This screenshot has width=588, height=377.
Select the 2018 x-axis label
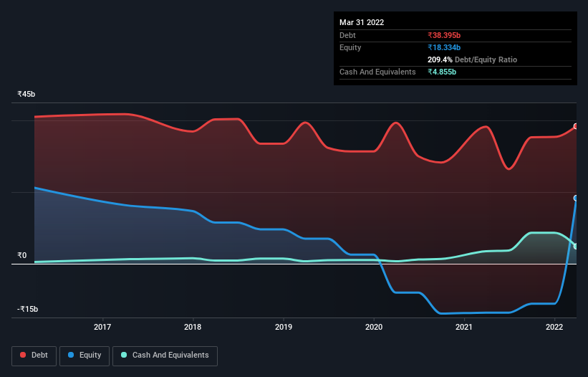[x=193, y=327]
